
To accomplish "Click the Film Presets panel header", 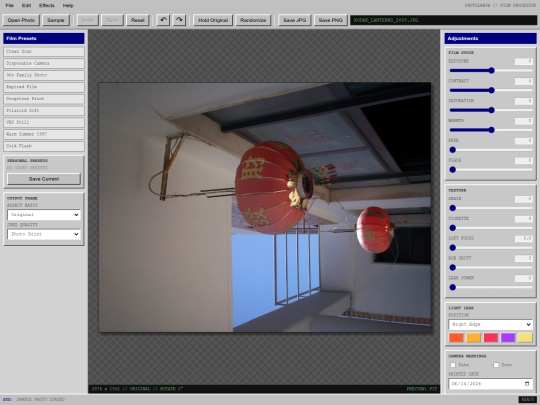I will [44, 39].
